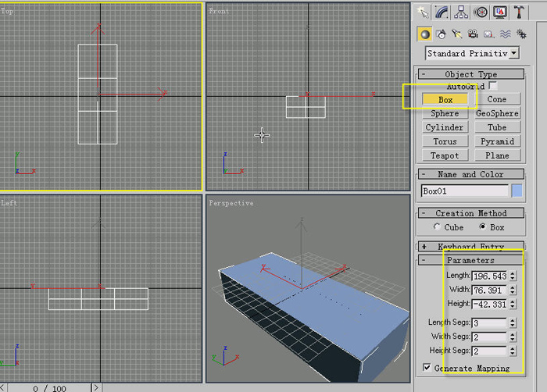547x392 pixels.
Task: Select the Space Warps category icon
Action: (x=505, y=34)
